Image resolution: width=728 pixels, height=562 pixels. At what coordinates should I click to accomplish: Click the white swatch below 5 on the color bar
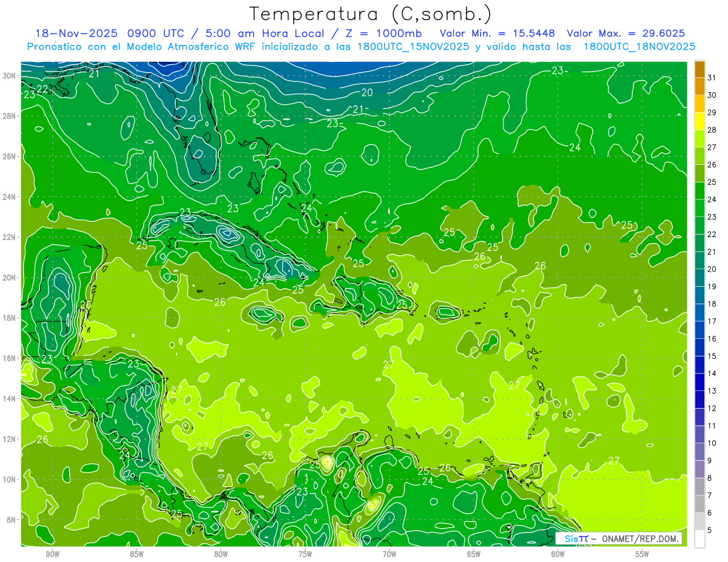699,539
